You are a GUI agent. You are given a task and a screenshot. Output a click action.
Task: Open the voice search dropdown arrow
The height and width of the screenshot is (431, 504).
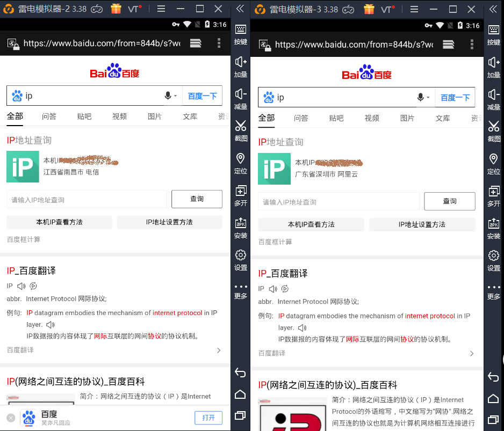tap(175, 96)
